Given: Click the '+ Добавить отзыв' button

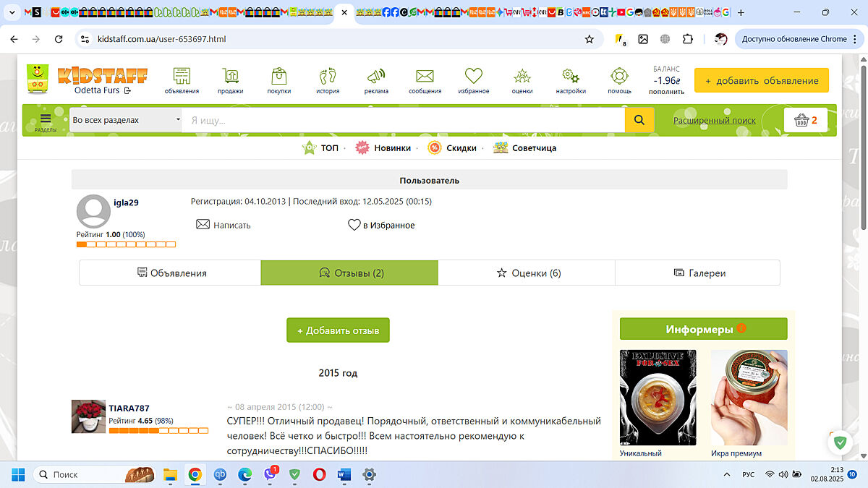Looking at the screenshot, I should click(338, 330).
